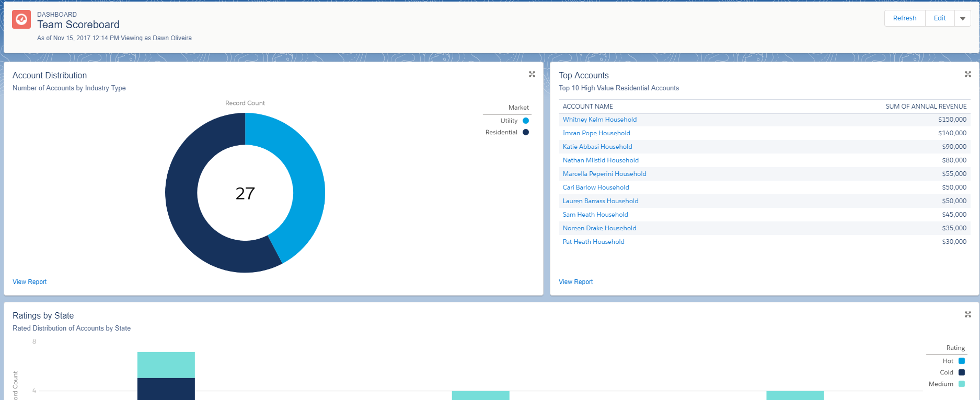
Task: Open Nathan Milstid Household account
Action: click(x=601, y=160)
